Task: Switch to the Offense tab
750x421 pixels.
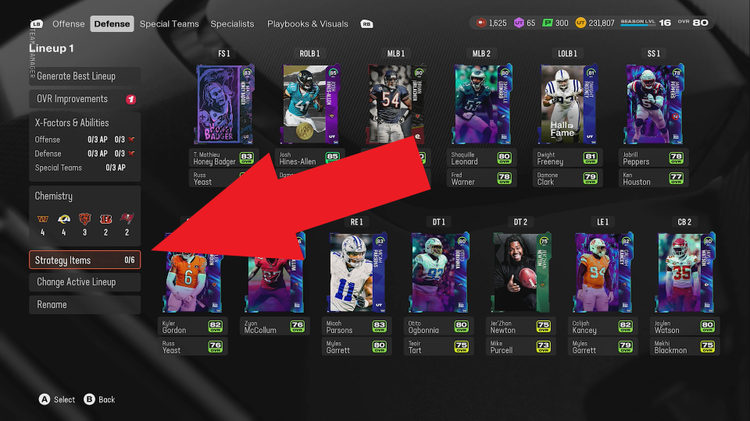Action: (69, 23)
